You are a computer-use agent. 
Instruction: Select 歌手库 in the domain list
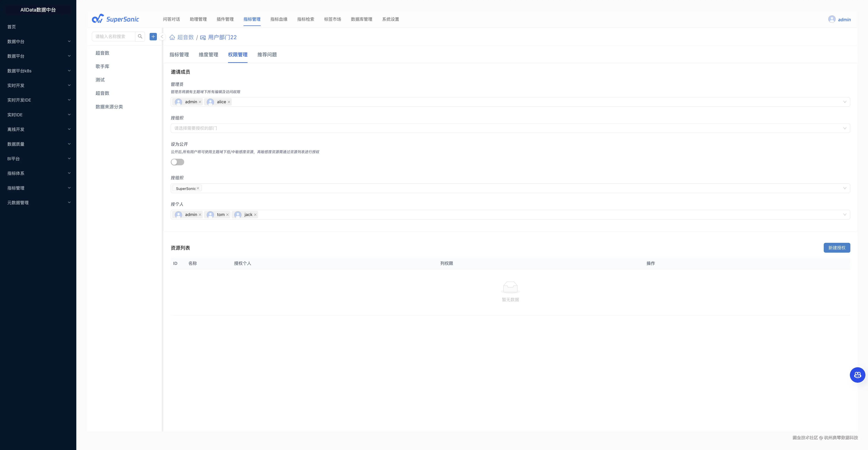(102, 66)
